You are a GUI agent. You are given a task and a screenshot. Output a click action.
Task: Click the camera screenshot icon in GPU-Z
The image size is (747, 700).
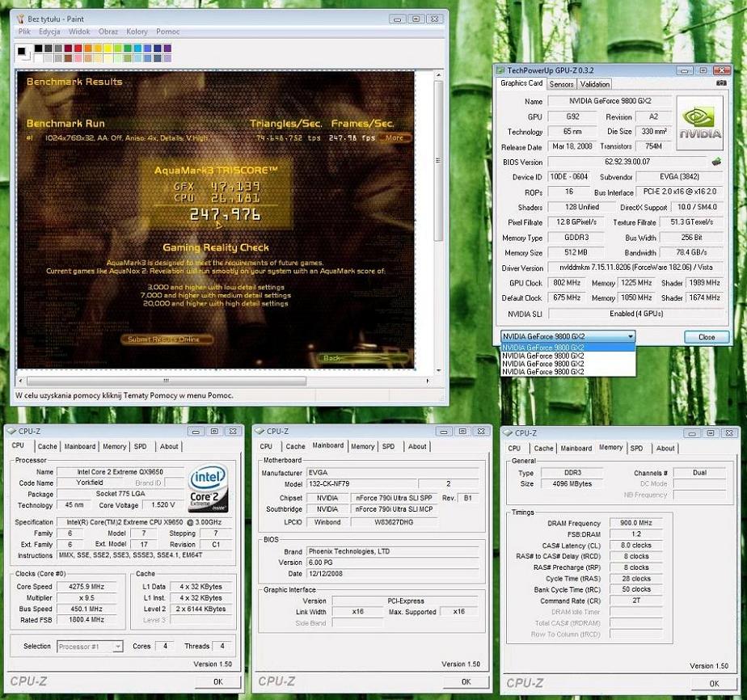721,83
